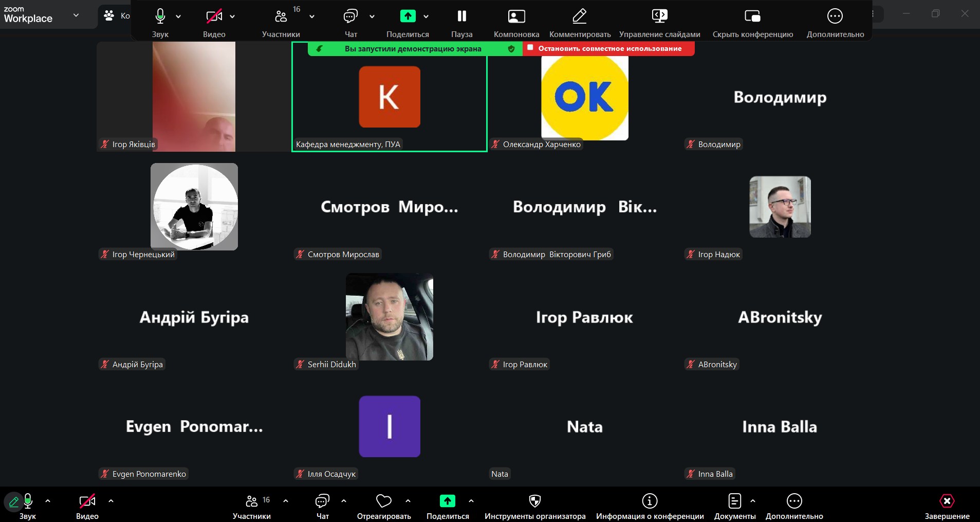Expand arrow next to top Поделиться

426,16
